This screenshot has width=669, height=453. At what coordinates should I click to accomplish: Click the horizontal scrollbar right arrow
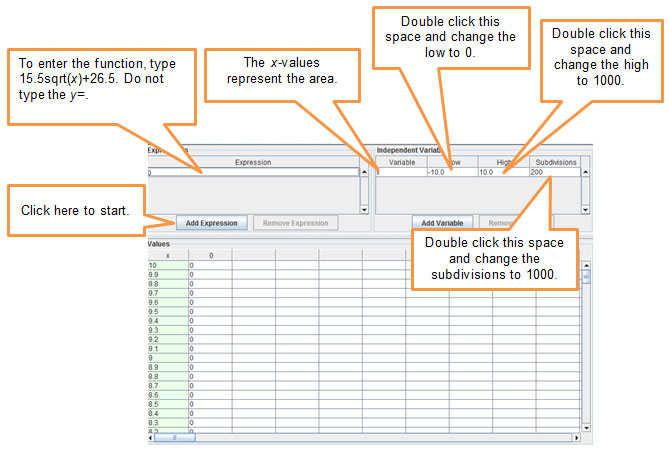pyautogui.click(x=576, y=438)
